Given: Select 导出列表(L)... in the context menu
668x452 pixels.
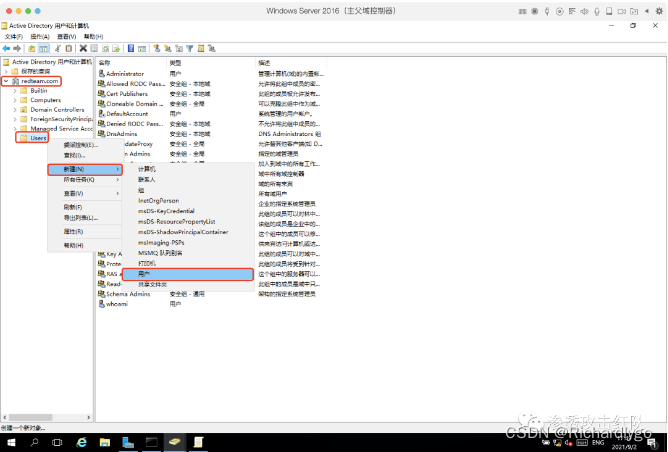Looking at the screenshot, I should tap(85, 218).
